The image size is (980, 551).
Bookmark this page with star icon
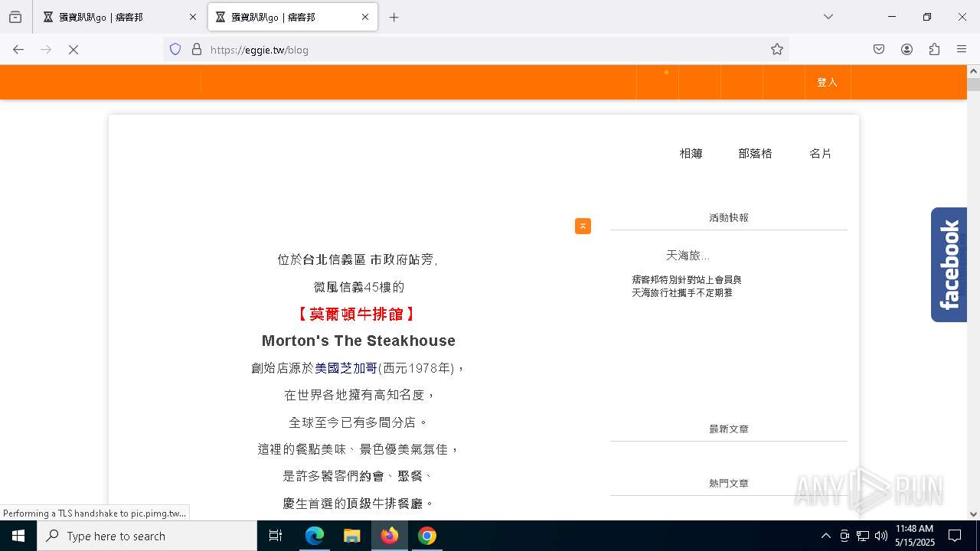pos(777,49)
